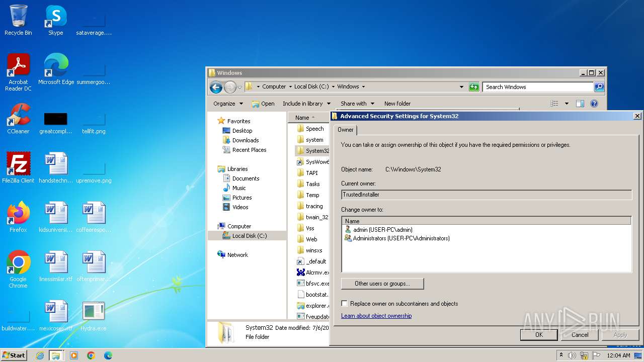Open the Organize dropdown menu

point(228,104)
